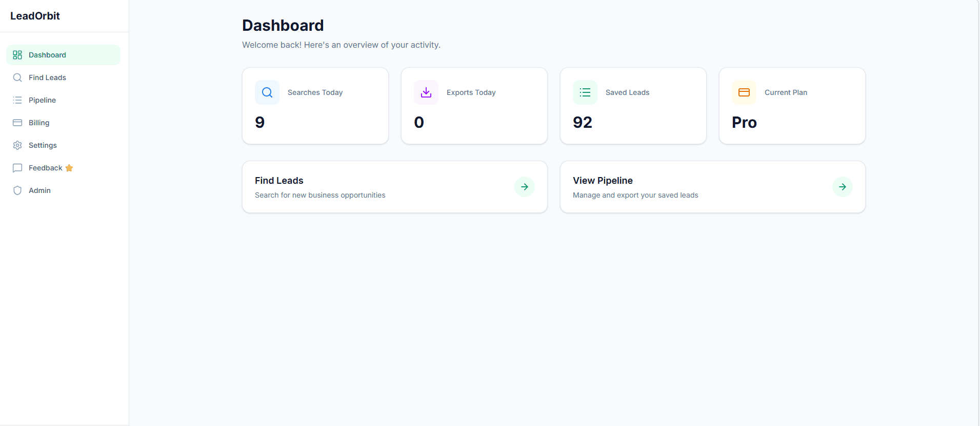Click the Current Plan credit card icon
Image resolution: width=980 pixels, height=426 pixels.
coord(744,92)
